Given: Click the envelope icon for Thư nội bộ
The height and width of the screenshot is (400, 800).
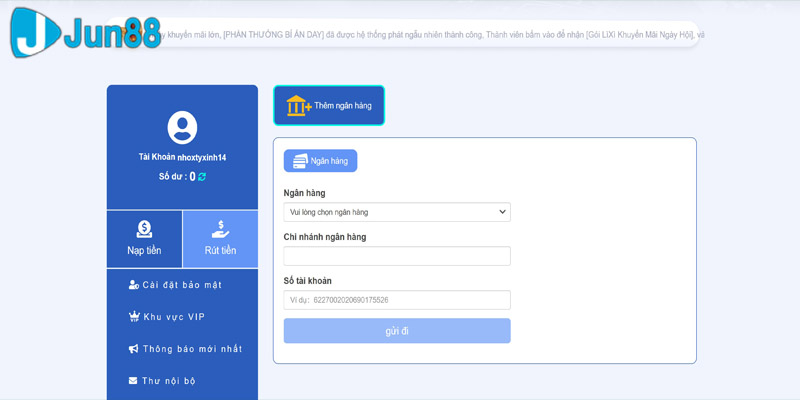Looking at the screenshot, I should [133, 381].
